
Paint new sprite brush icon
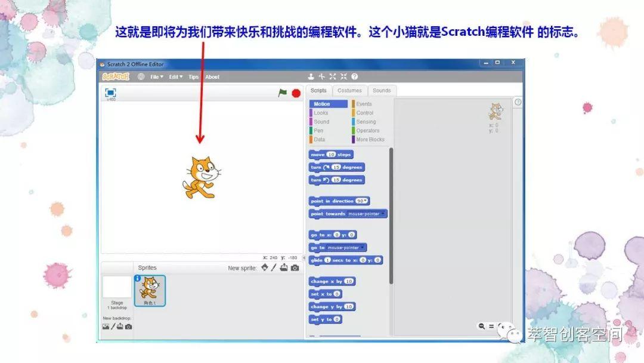pyautogui.click(x=274, y=267)
